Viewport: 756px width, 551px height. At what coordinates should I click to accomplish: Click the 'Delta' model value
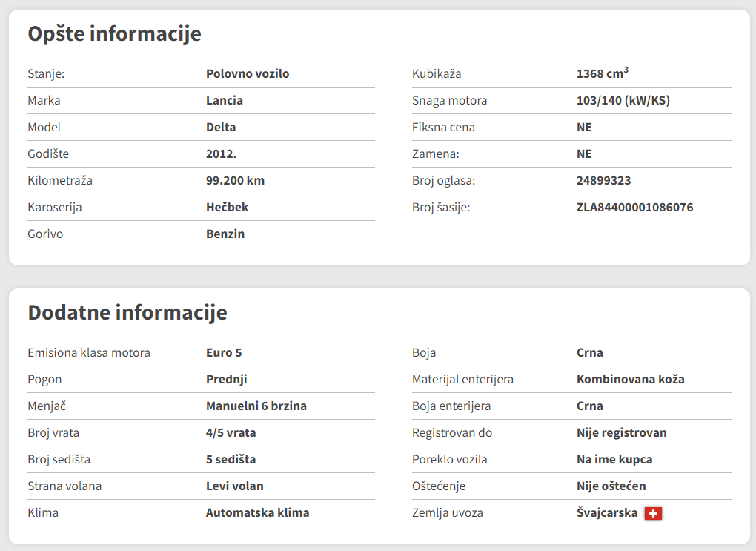(221, 128)
